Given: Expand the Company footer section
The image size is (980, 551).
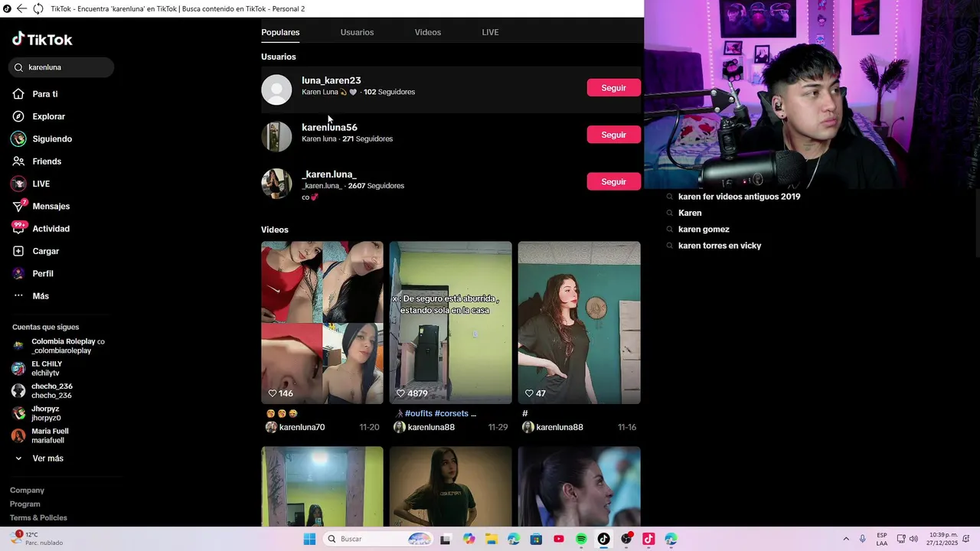Looking at the screenshot, I should click(x=27, y=491).
